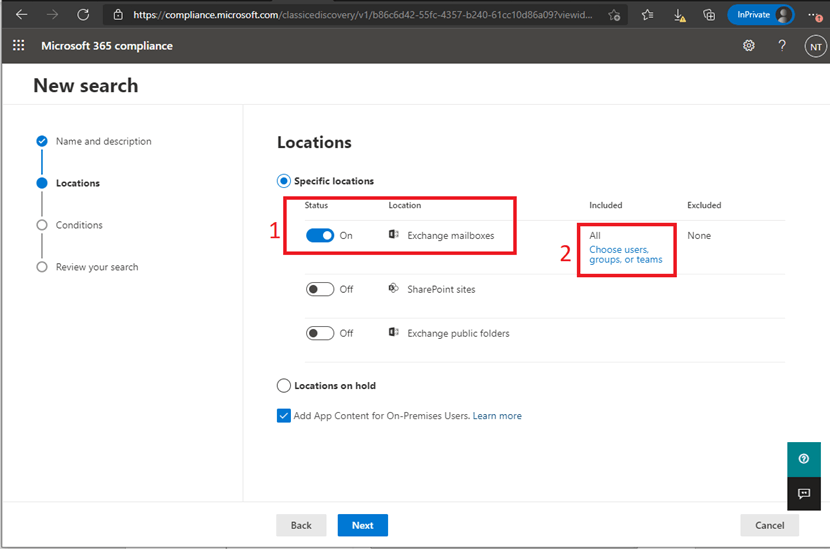Uncheck Add App Content for On-Premises Users
The image size is (830, 549).
[x=284, y=416]
